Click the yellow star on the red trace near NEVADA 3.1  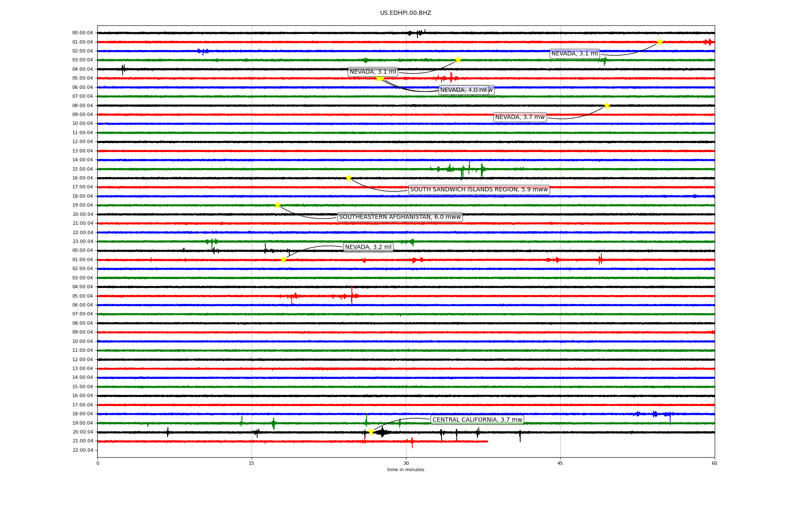(x=660, y=42)
